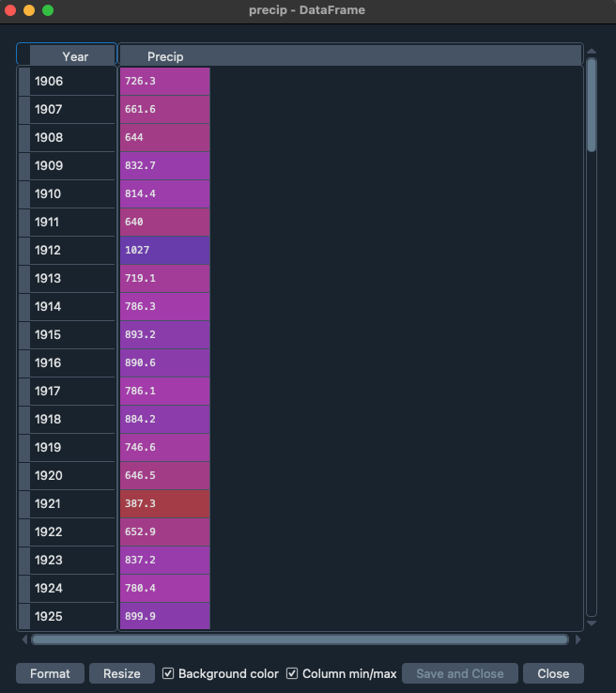Close the window with the red button

[10, 10]
